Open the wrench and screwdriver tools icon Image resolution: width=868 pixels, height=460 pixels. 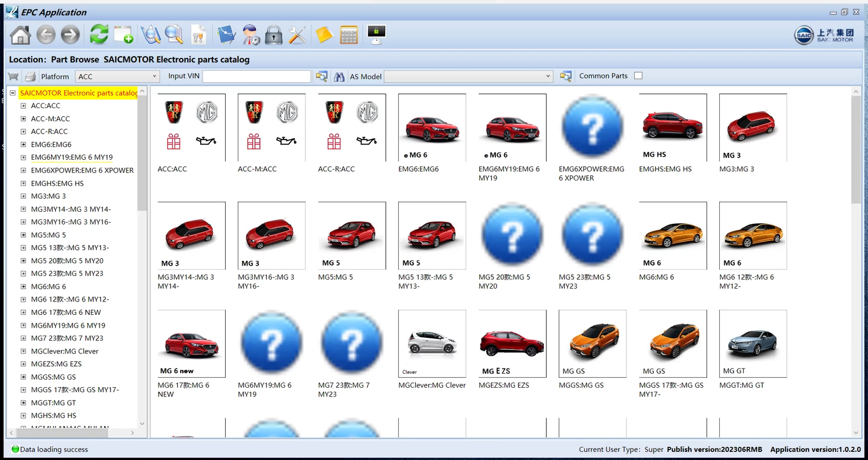pos(297,35)
